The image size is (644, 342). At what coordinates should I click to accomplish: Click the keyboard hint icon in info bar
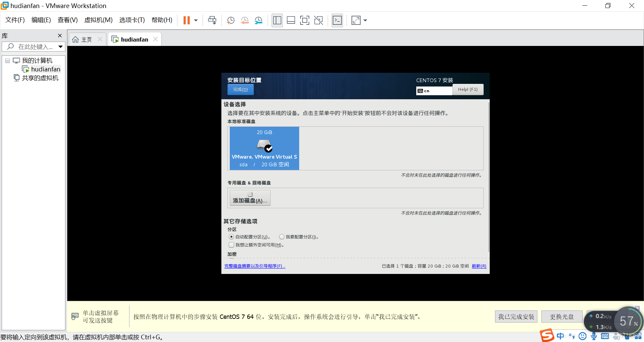(x=75, y=316)
